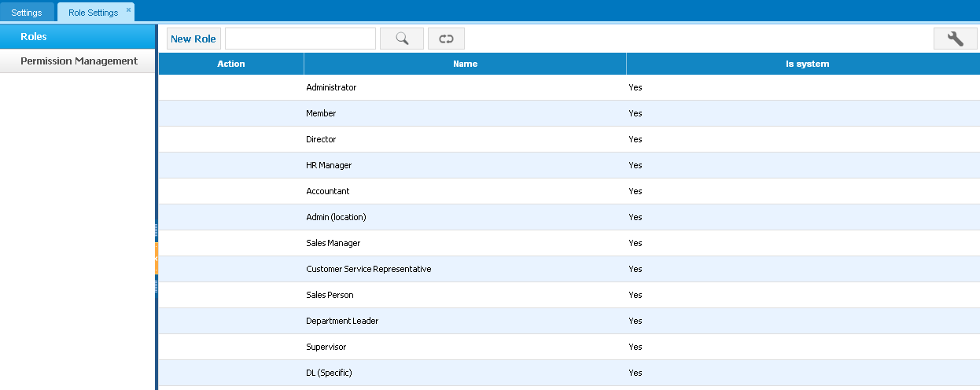Image resolution: width=980 pixels, height=390 pixels.
Task: Click Yes value in Admin (location) row
Action: tap(636, 217)
